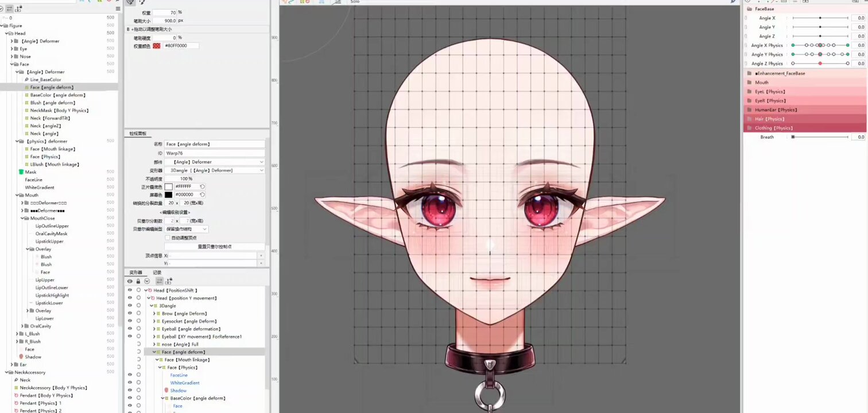Open the deformer dropdown showing 3Dangle
The width and height of the screenshot is (868, 413).
pos(214,170)
